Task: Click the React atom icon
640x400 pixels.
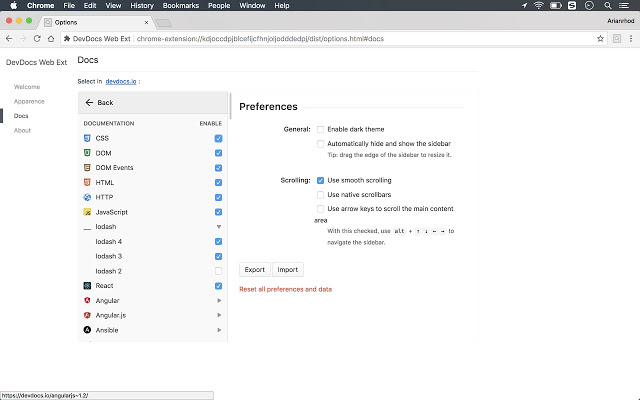Action: tap(87, 286)
